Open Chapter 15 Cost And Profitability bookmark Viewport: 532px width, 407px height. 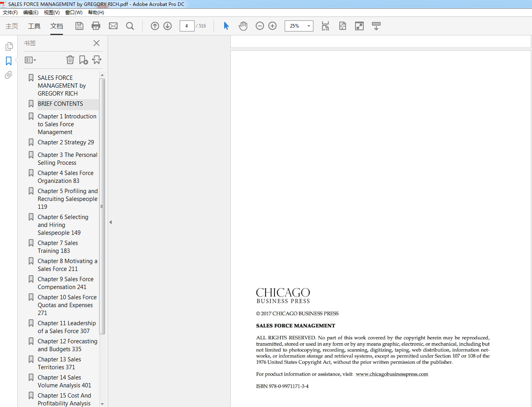[x=64, y=400]
